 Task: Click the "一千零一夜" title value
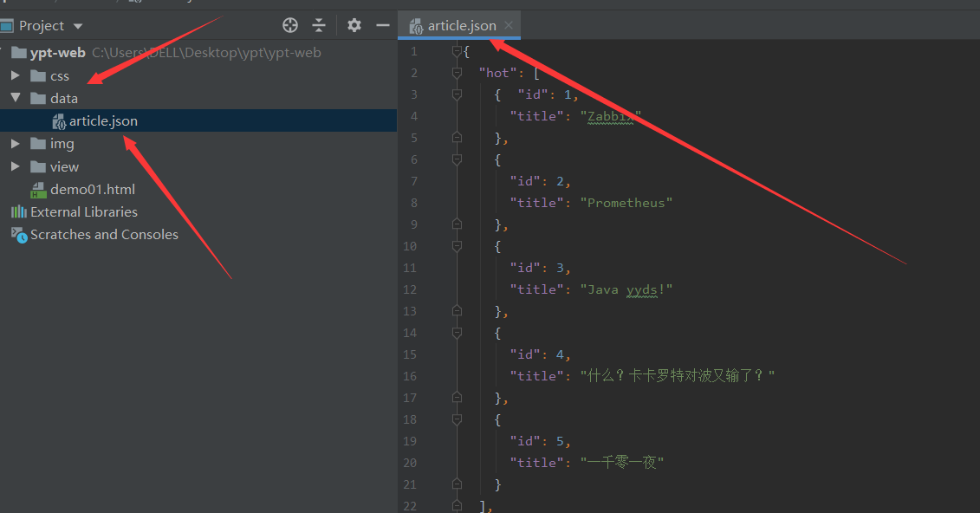(x=622, y=463)
